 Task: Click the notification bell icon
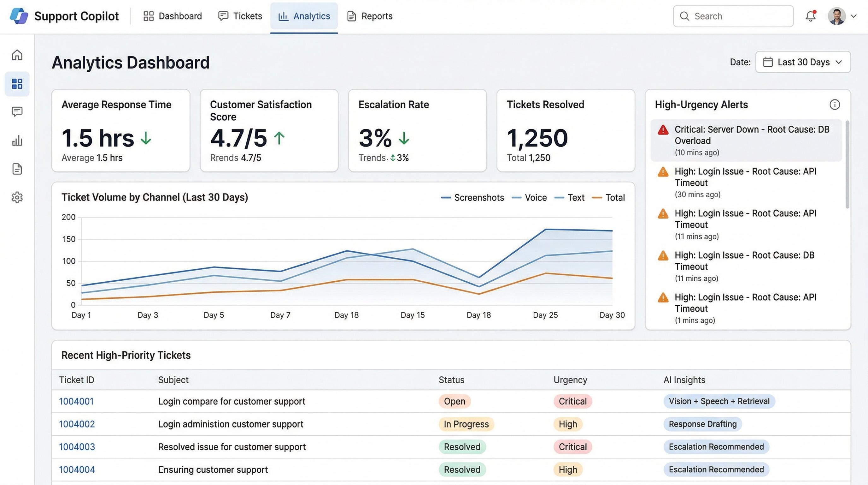pos(810,16)
